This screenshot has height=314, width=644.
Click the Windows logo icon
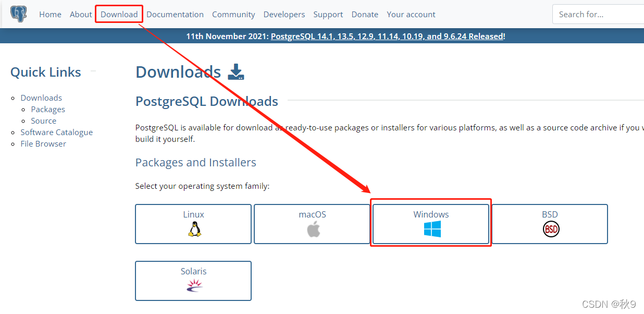coord(431,228)
